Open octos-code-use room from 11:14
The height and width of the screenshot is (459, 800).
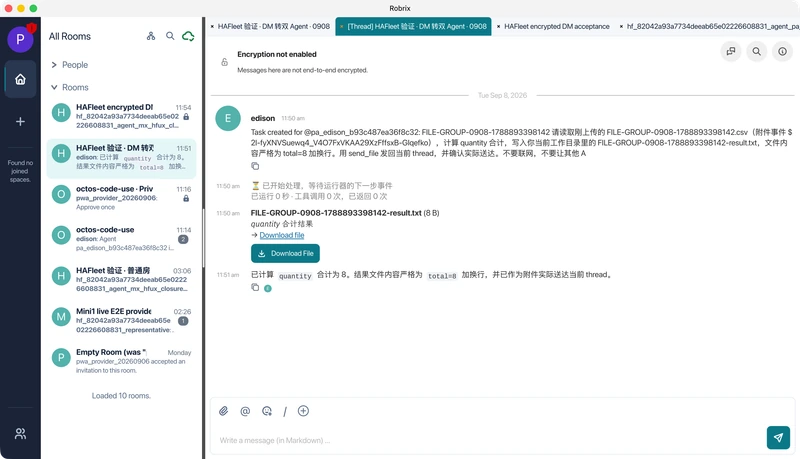tap(121, 239)
